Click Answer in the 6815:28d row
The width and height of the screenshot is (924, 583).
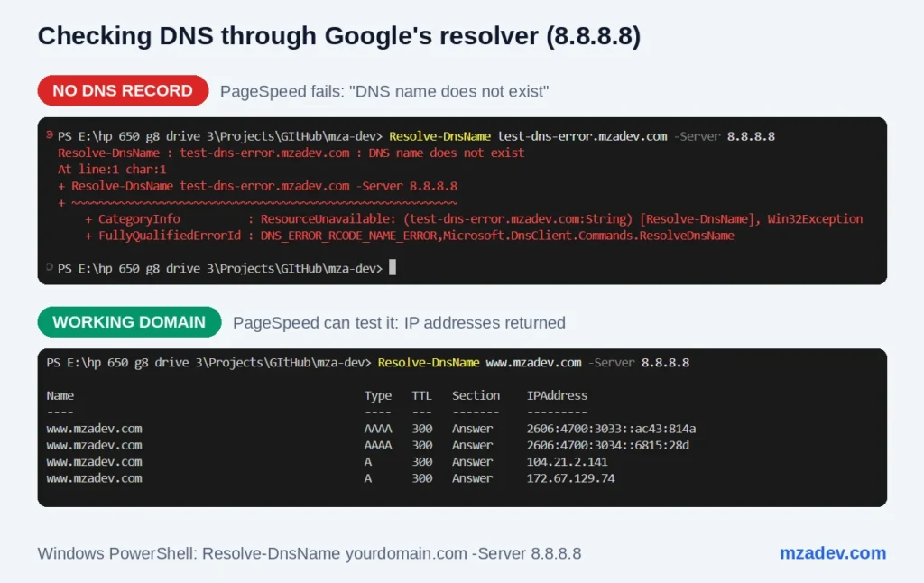pos(472,445)
